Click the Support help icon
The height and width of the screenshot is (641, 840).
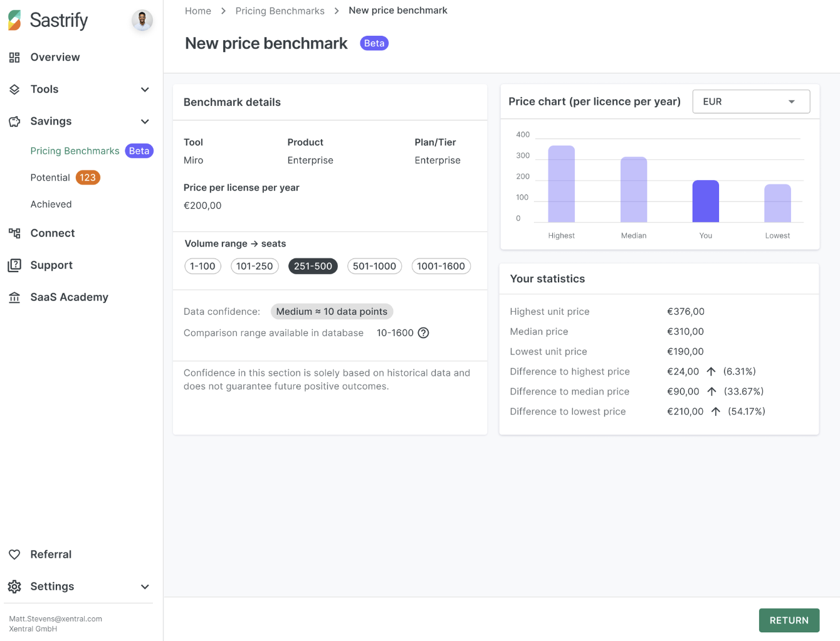click(14, 265)
